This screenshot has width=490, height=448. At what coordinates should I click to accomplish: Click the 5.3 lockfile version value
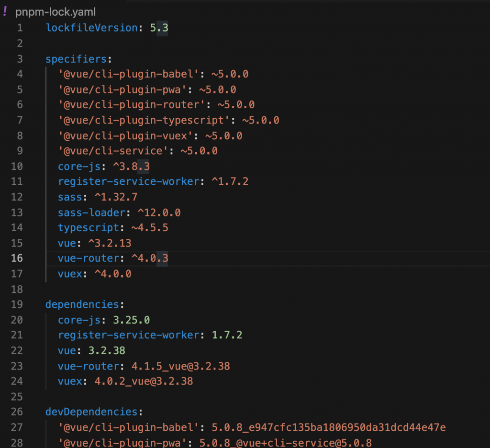tap(159, 28)
